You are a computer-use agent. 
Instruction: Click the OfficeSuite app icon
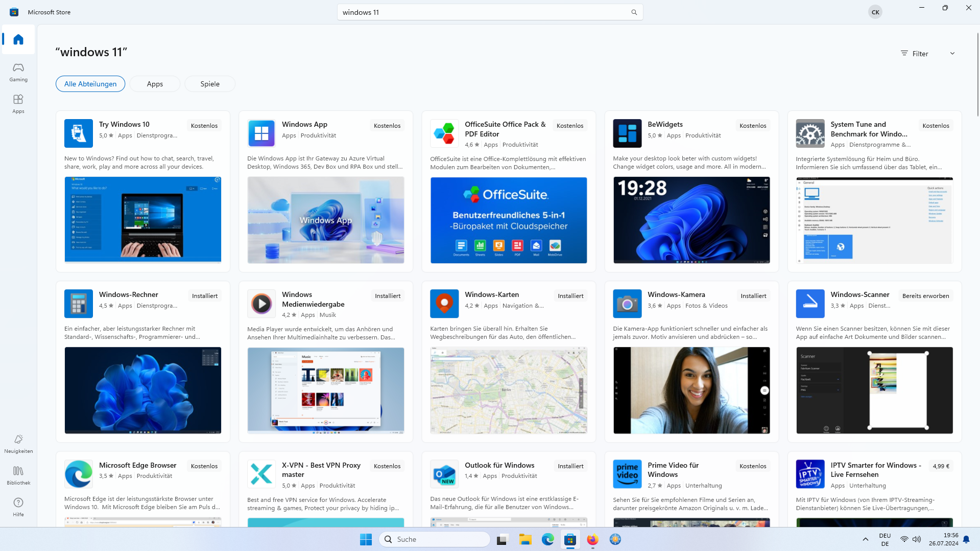(444, 133)
